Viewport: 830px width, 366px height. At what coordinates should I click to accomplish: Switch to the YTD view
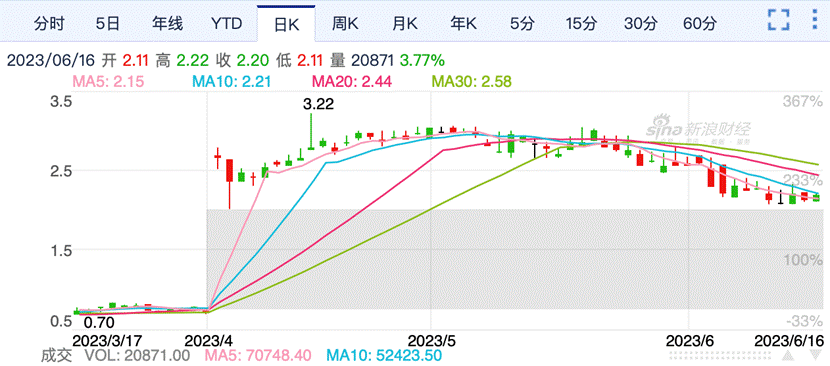tap(226, 24)
